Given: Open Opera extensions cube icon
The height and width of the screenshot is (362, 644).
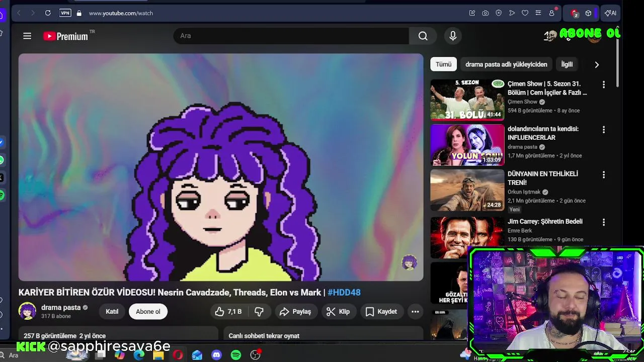Looking at the screenshot, I should 588,13.
